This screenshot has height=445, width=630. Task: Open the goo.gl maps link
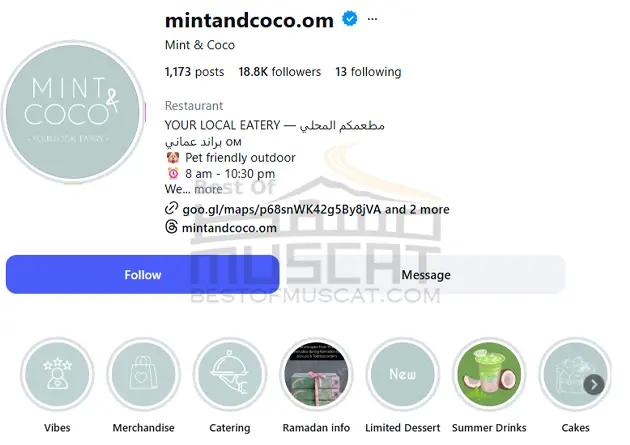pos(282,209)
